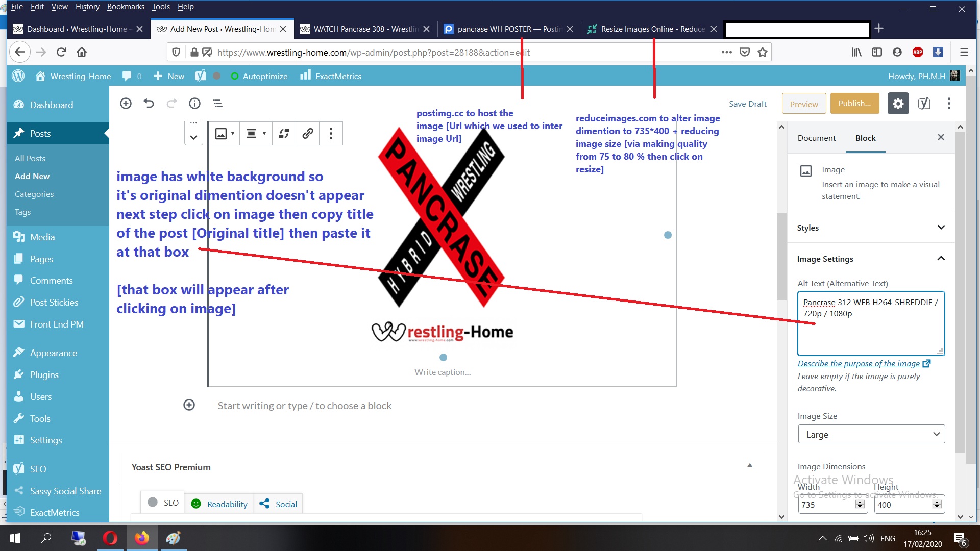
Task: Open more tools and options menu
Action: tap(949, 104)
